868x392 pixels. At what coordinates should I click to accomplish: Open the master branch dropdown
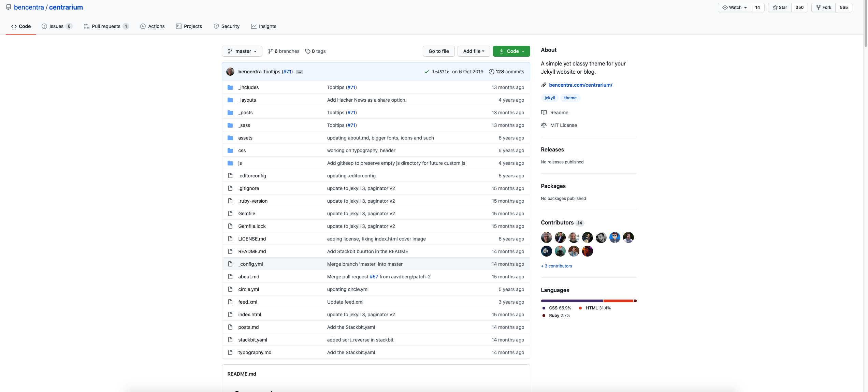[x=242, y=51]
